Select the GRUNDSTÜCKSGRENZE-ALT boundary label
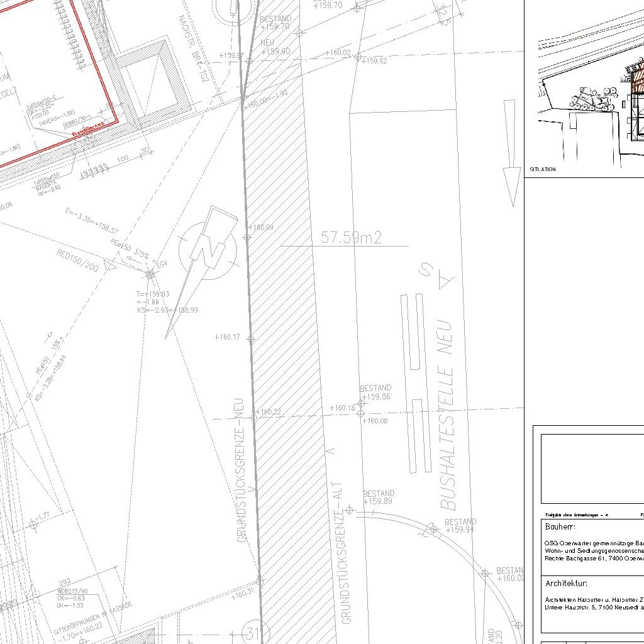644x644 pixels. (343, 553)
